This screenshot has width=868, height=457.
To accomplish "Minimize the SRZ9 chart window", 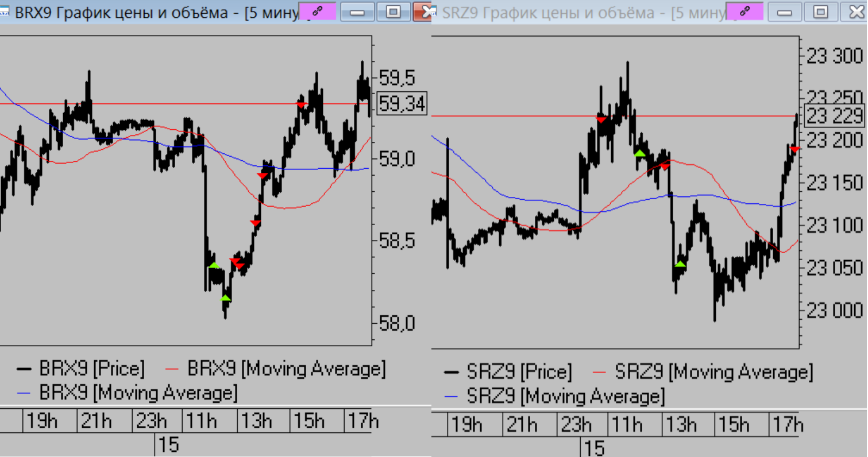I will pyautogui.click(x=785, y=11).
